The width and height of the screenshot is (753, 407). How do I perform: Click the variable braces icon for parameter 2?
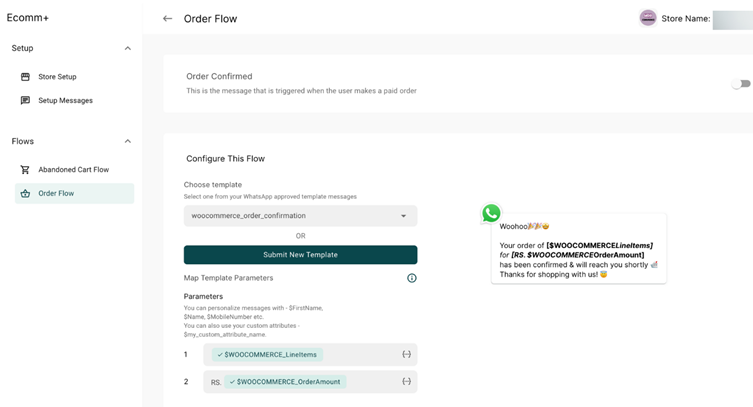406,381
